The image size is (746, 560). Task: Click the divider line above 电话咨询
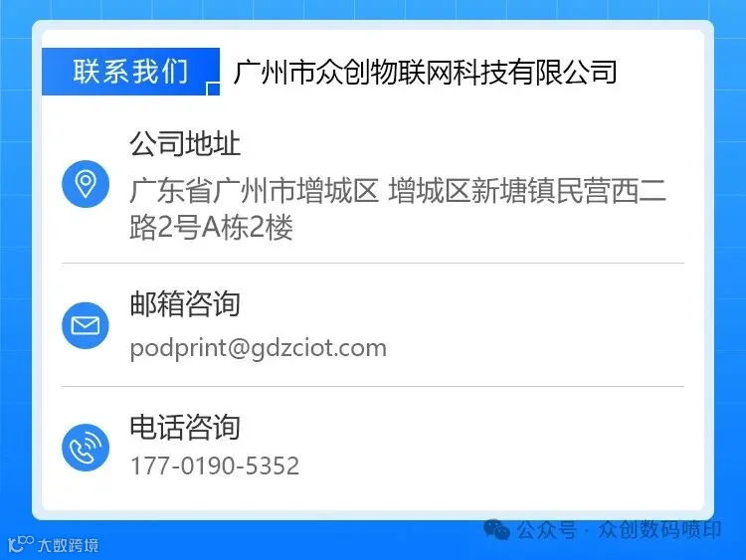click(373, 386)
